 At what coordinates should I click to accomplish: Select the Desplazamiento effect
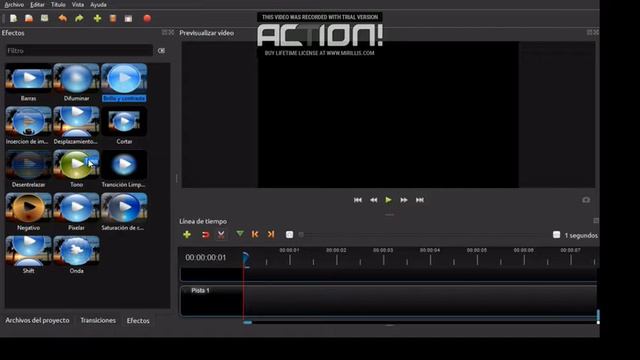[x=76, y=126]
